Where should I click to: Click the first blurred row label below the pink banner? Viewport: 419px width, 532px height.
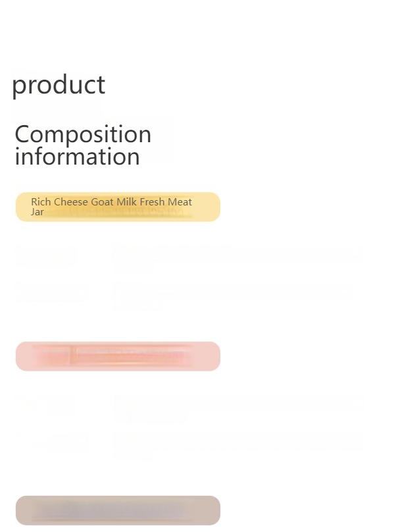click(x=45, y=406)
